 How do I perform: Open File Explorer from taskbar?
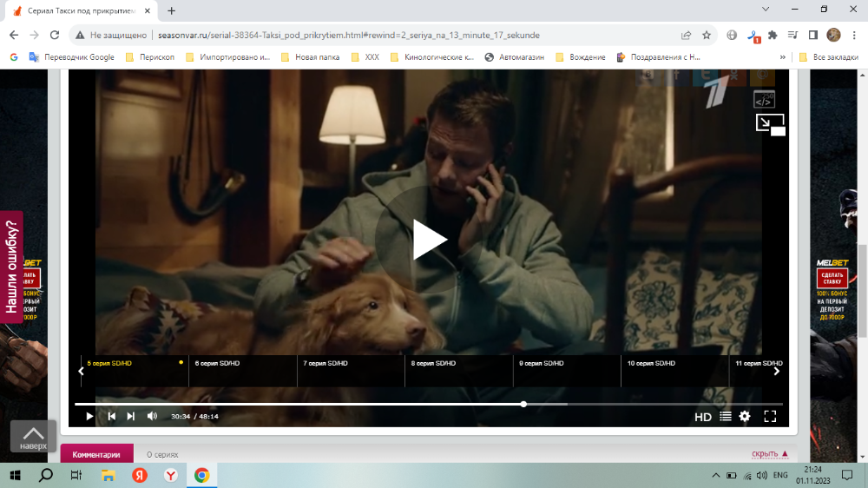(108, 475)
